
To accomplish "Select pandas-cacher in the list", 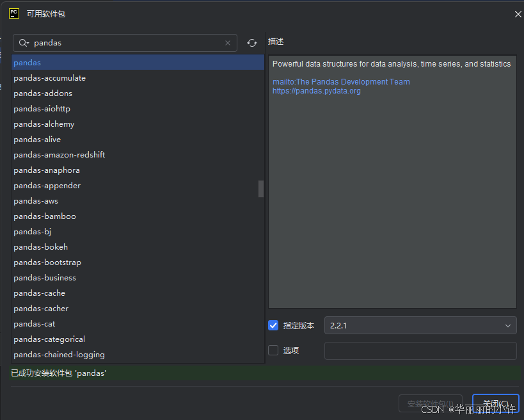I will point(138,309).
